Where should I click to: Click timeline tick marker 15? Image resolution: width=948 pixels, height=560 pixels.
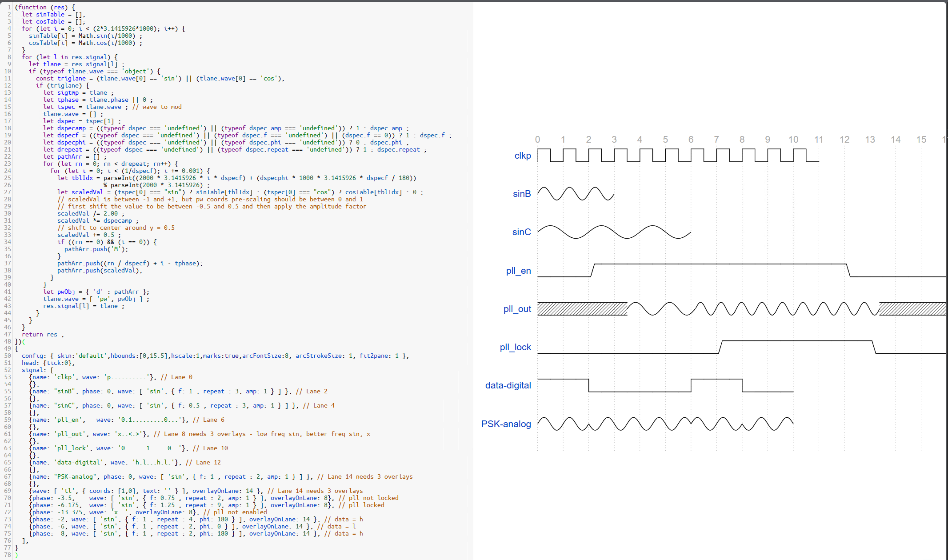pyautogui.click(x=921, y=139)
